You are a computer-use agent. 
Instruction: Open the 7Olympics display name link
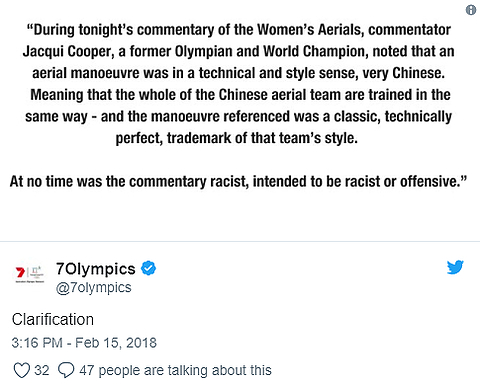pyautogui.click(x=95, y=269)
